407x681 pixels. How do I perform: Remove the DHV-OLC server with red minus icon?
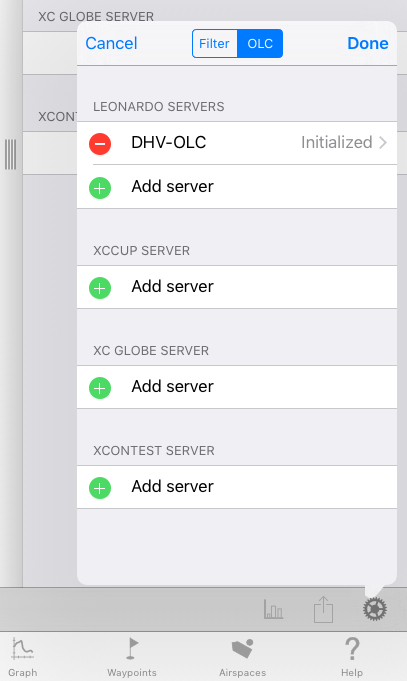click(x=100, y=143)
